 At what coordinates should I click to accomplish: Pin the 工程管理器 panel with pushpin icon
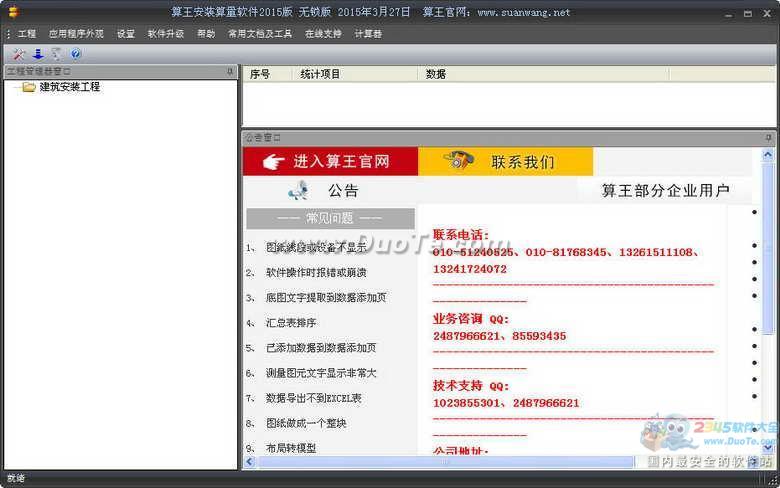(x=230, y=72)
